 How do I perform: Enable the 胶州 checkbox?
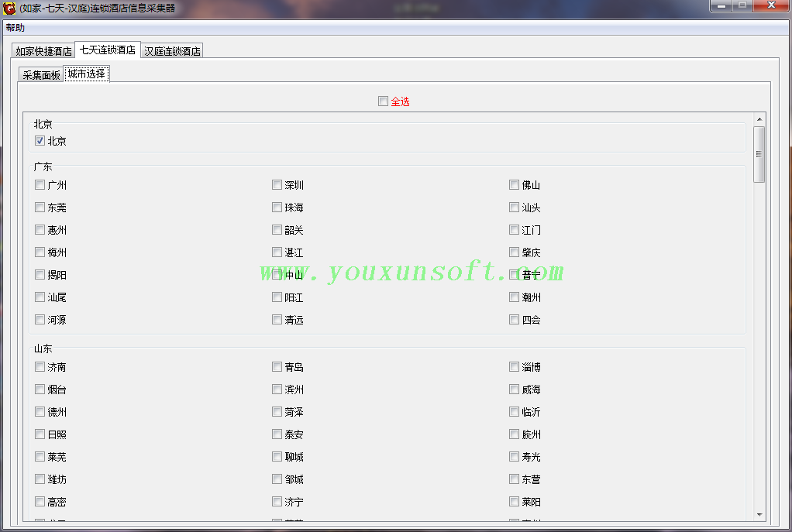pyautogui.click(x=515, y=434)
